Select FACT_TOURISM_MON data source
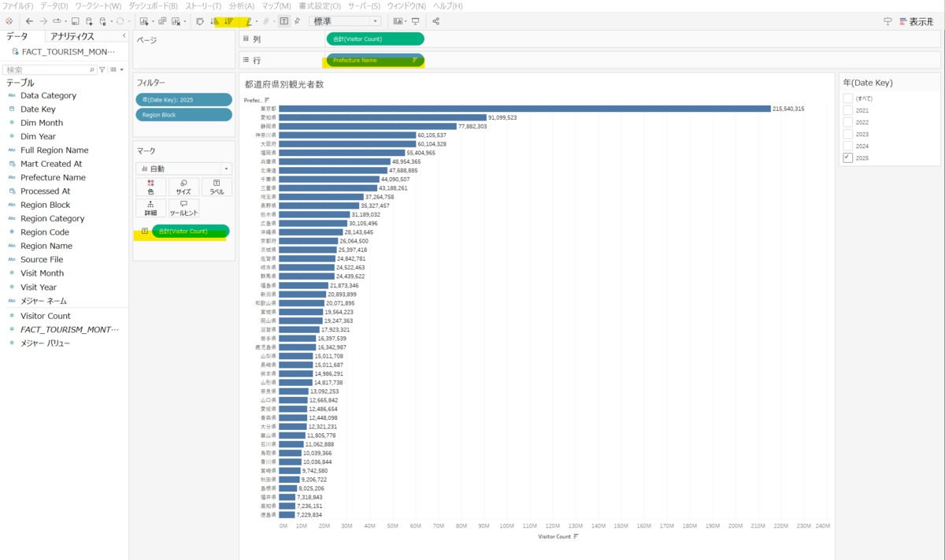The width and height of the screenshot is (945, 560). (64, 51)
